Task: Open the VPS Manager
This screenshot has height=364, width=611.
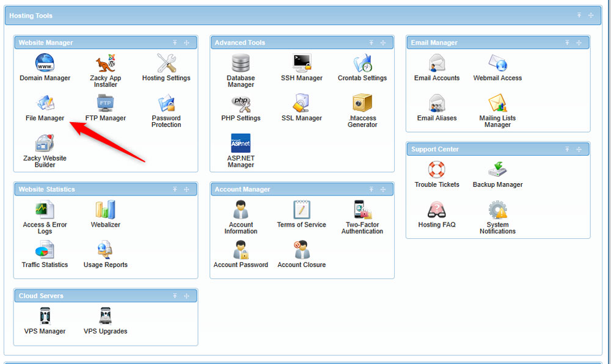Action: tap(45, 320)
